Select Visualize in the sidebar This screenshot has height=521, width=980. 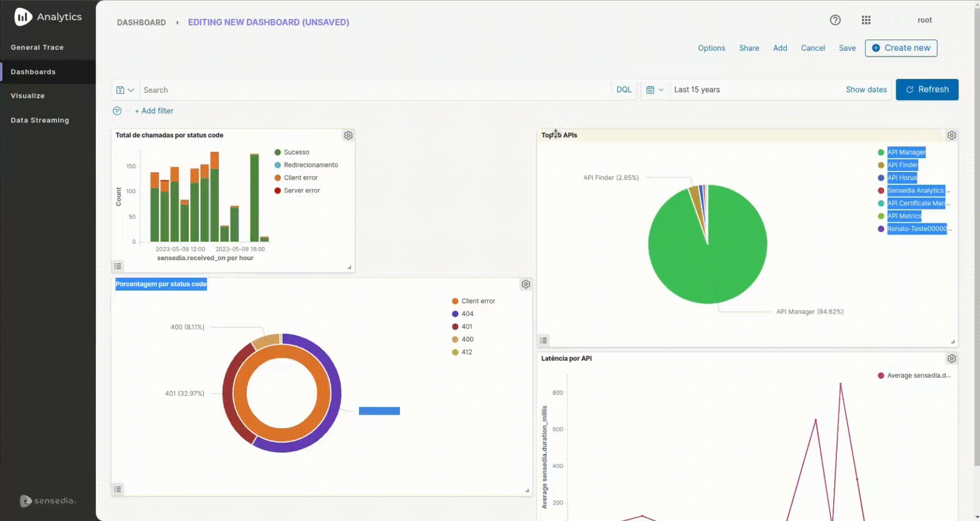(28, 95)
